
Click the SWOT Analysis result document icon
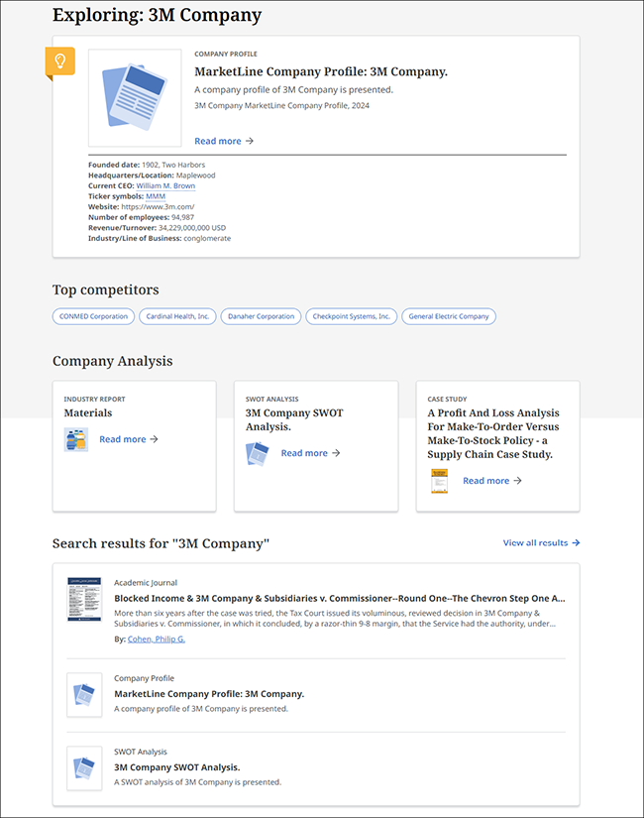(x=84, y=768)
